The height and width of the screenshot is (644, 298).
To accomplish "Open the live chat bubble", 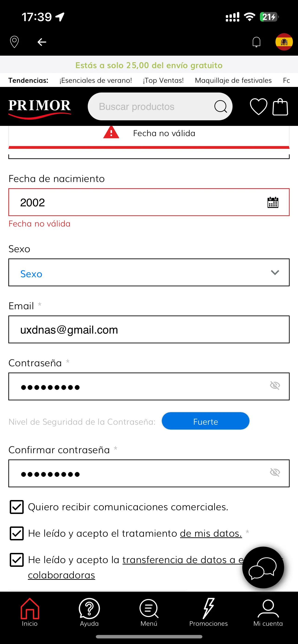I will (263, 567).
